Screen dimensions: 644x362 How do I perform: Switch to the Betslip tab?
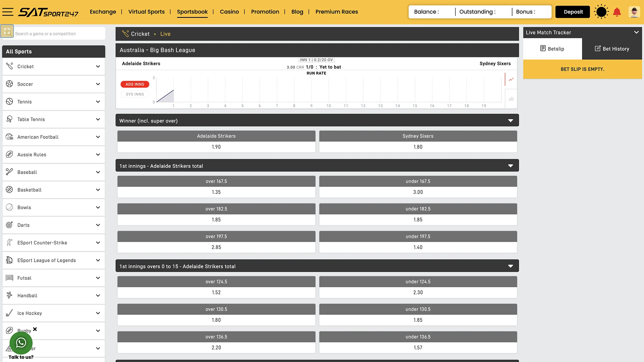tap(552, 49)
